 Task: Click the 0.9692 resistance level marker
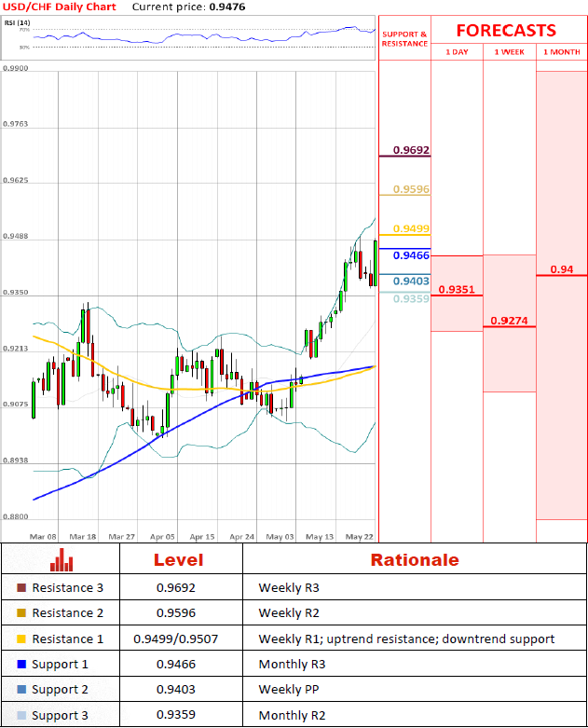coord(411,150)
